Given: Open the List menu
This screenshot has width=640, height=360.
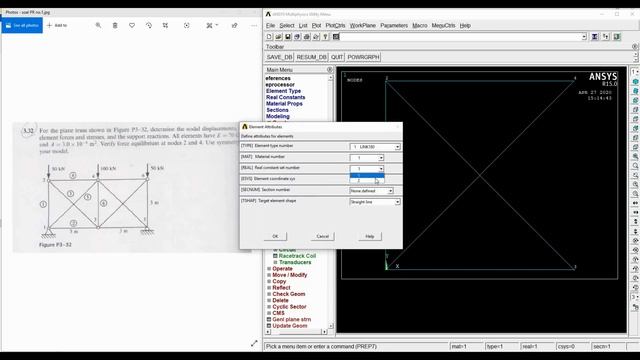Looking at the screenshot, I should point(303,25).
